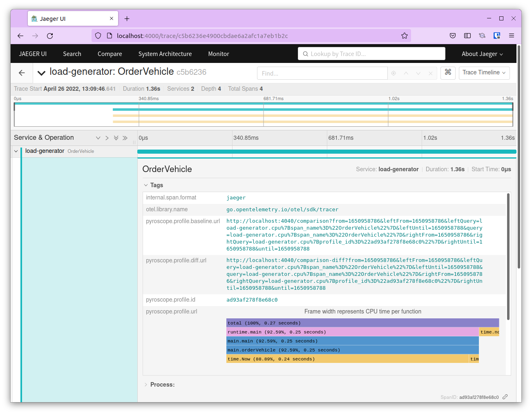Click the main.orderVehicle flamegraph frame
Viewport: 532px width, 414px height.
tap(353, 350)
